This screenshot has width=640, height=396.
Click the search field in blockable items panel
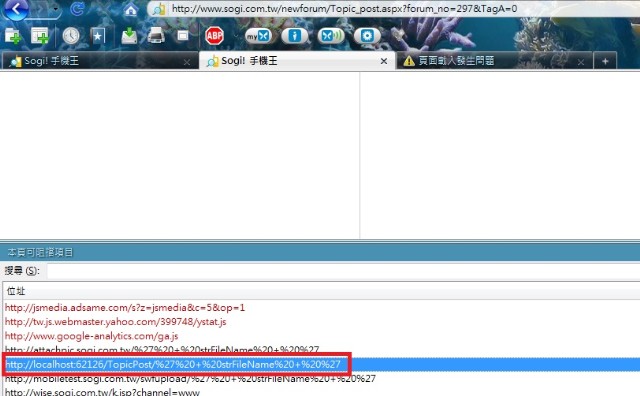pyautogui.click(x=343, y=271)
